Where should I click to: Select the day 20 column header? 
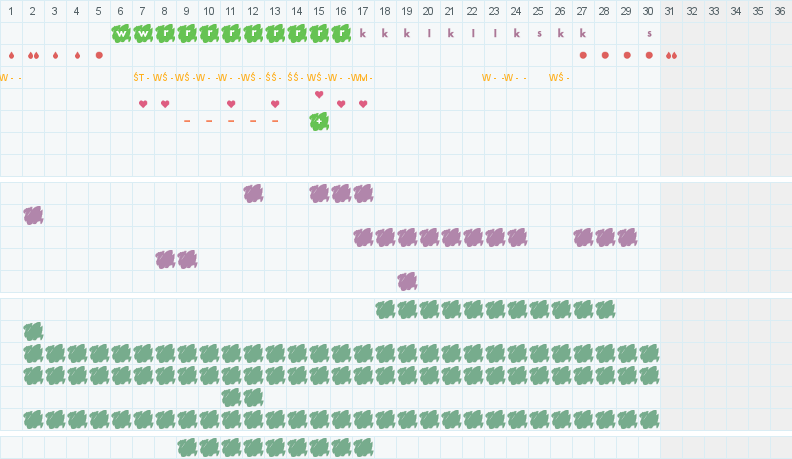tap(429, 11)
